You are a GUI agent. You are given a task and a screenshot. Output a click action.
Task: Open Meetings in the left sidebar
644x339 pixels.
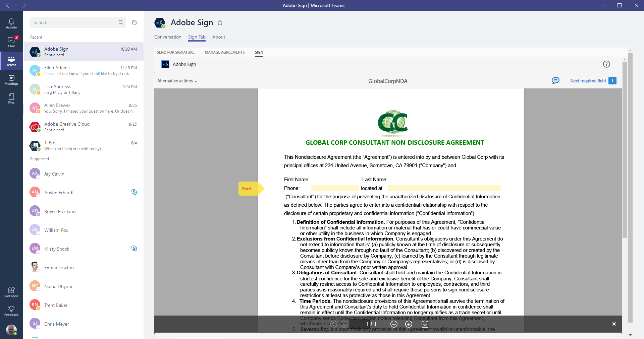11,80
